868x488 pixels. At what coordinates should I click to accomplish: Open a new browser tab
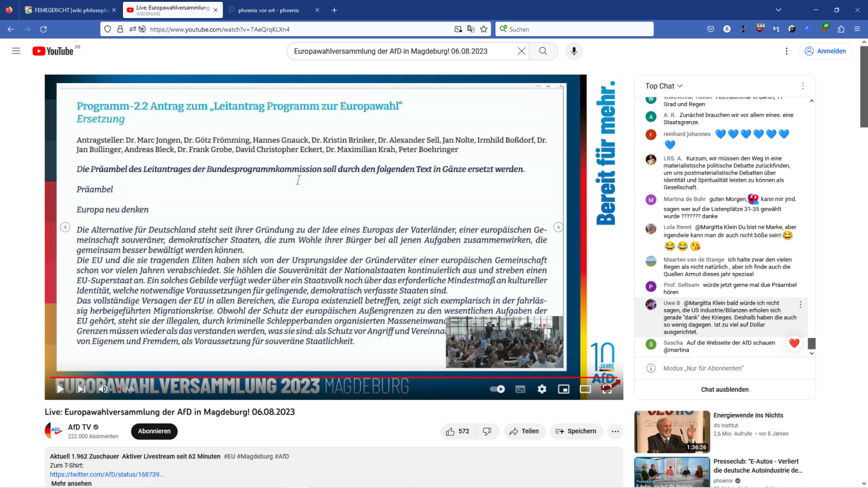coord(335,10)
